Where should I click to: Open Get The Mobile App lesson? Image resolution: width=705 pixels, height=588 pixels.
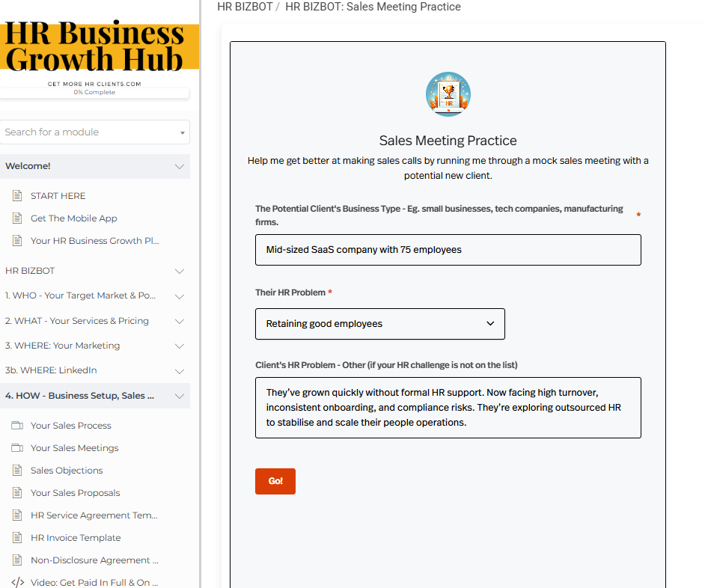pyautogui.click(x=74, y=218)
